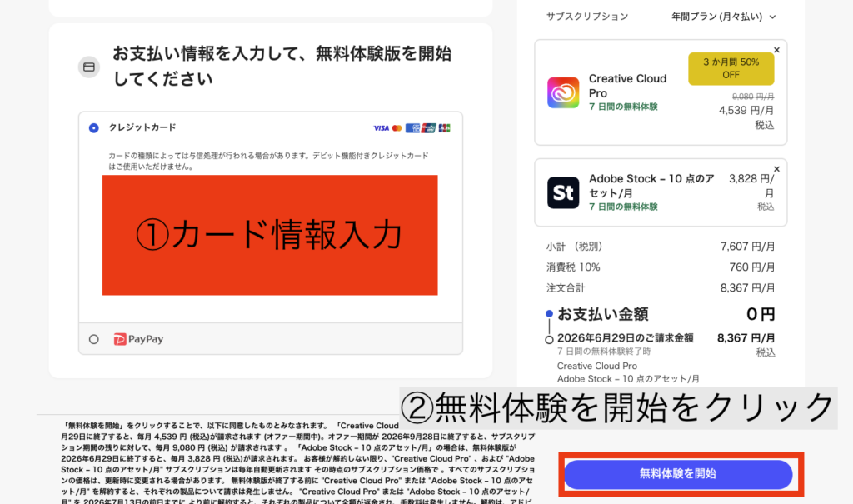Click the 3,828 円/月 Adobe Stock price
This screenshot has width=853, height=504.
752,186
